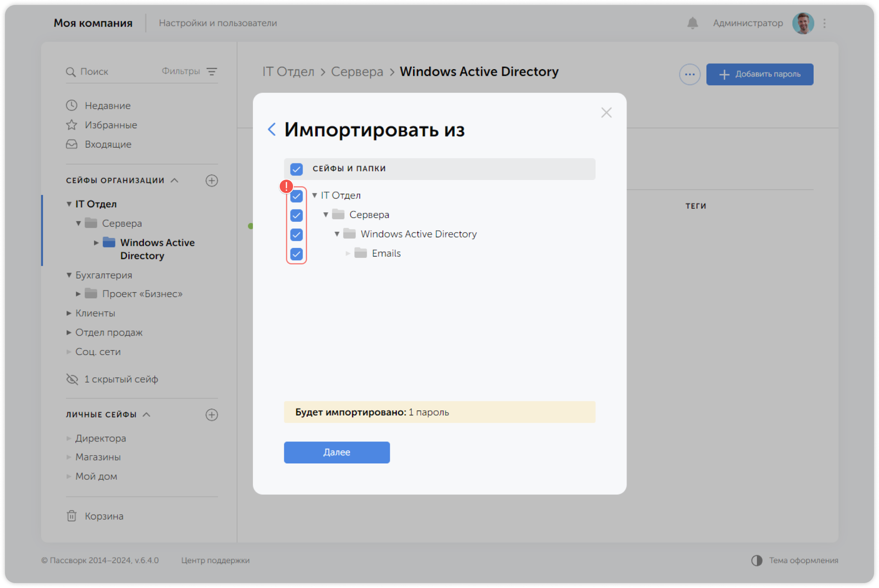Open Центр поддержки
This screenshot has height=588, width=879.
[x=215, y=561]
